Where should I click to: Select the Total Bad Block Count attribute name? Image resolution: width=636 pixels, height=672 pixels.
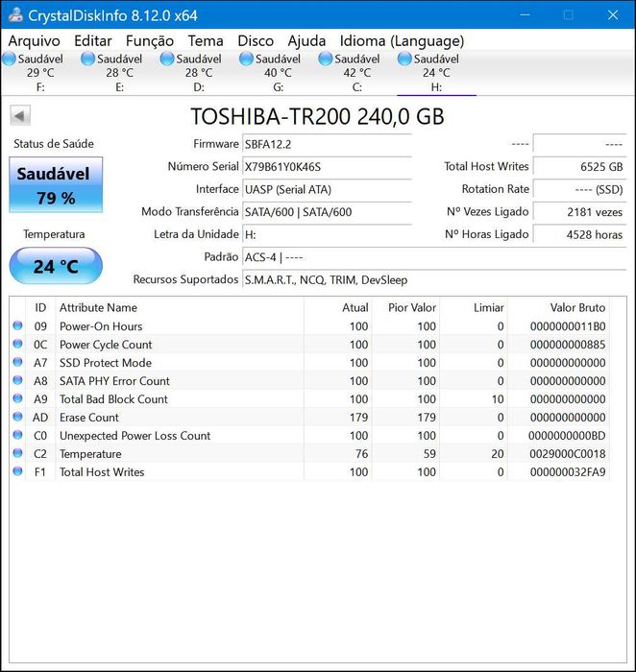[113, 399]
